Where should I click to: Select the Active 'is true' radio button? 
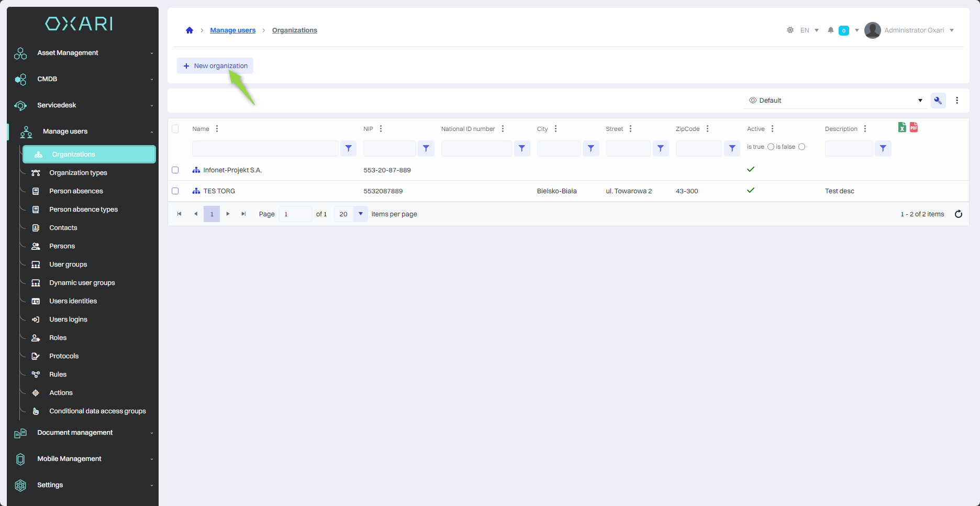click(x=771, y=147)
